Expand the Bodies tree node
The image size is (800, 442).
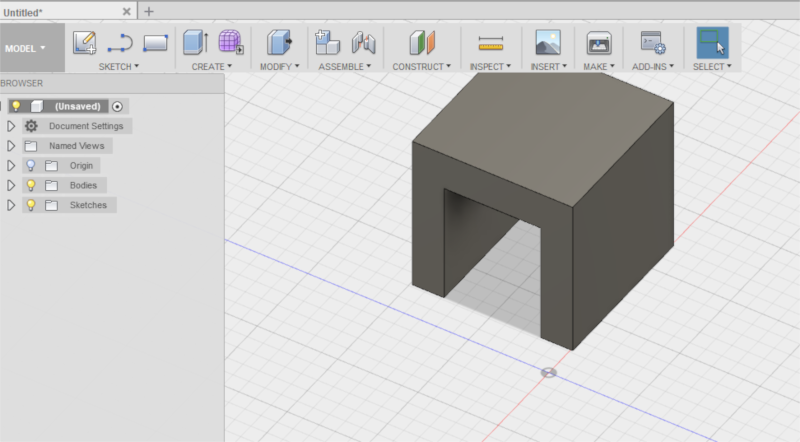coord(11,185)
